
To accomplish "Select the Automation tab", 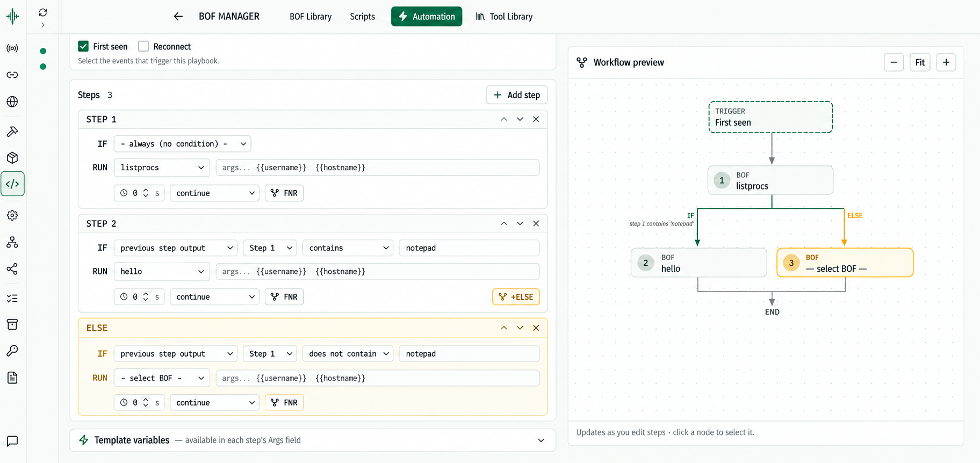I will [x=427, y=17].
